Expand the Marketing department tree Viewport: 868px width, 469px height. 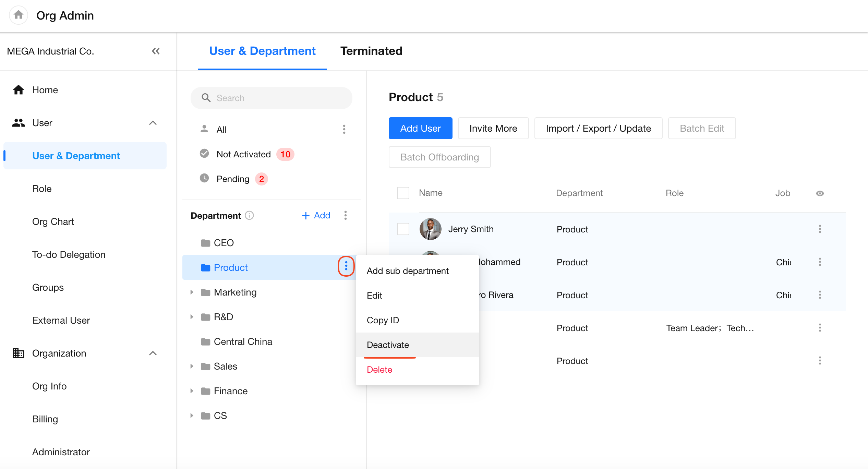192,292
